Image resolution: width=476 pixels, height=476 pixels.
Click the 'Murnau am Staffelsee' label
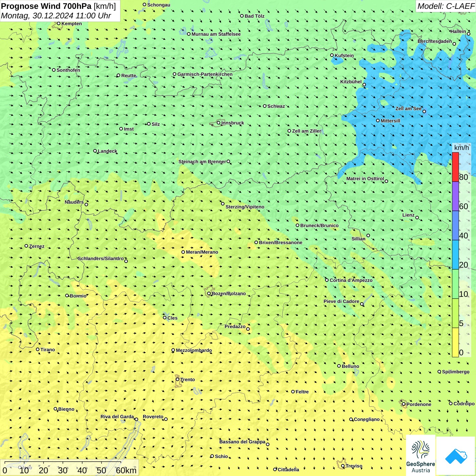click(x=216, y=34)
